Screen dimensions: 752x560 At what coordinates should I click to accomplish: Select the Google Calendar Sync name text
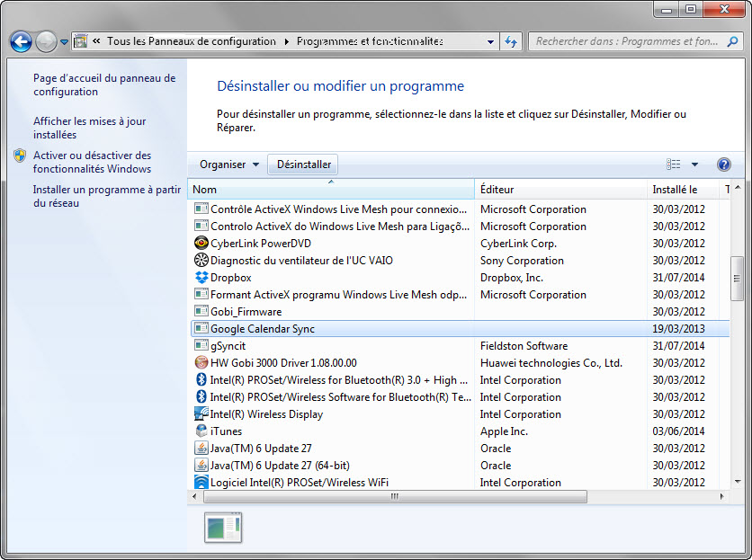[x=263, y=328]
